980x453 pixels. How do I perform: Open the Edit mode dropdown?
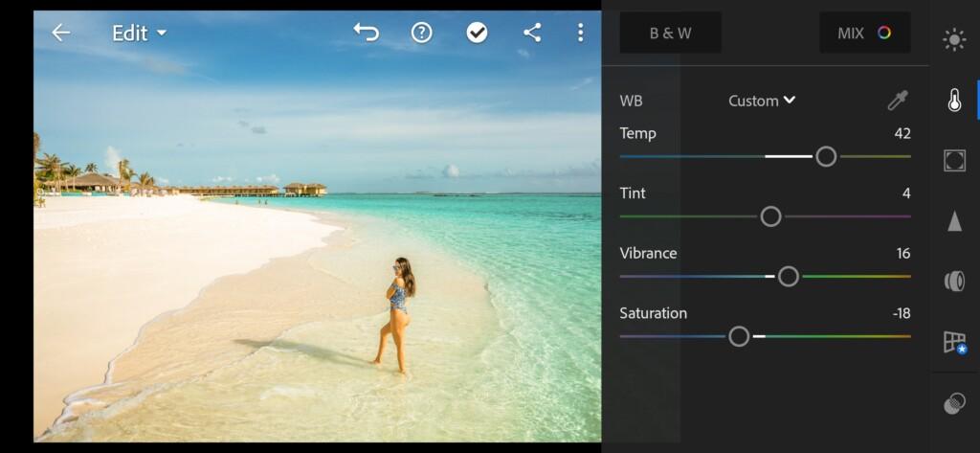140,33
